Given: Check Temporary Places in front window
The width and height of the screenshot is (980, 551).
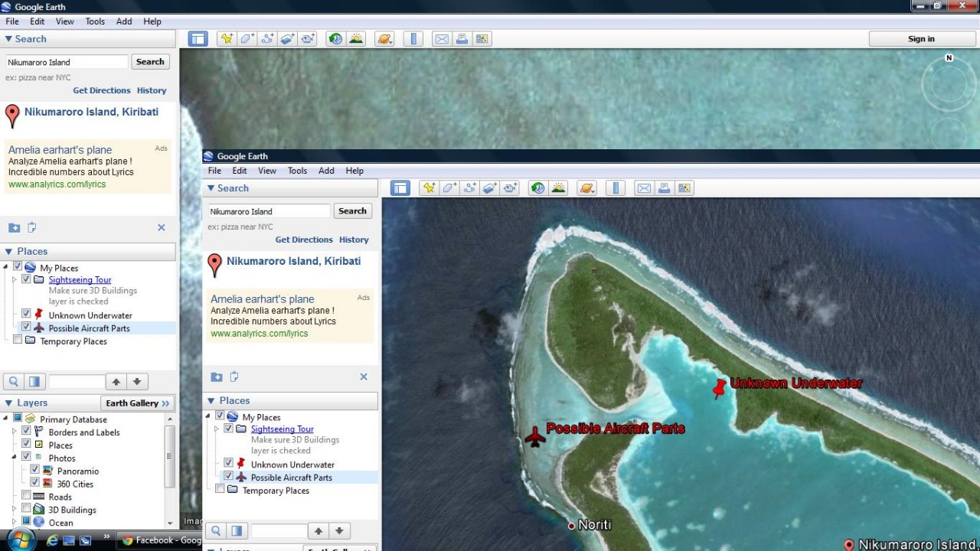Looking at the screenshot, I should 220,489.
